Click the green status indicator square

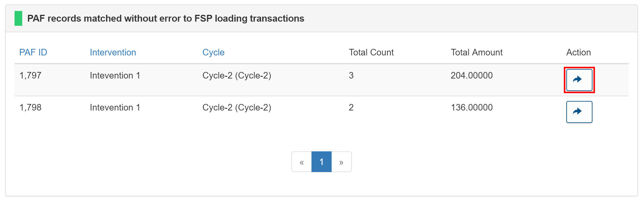pyautogui.click(x=18, y=18)
